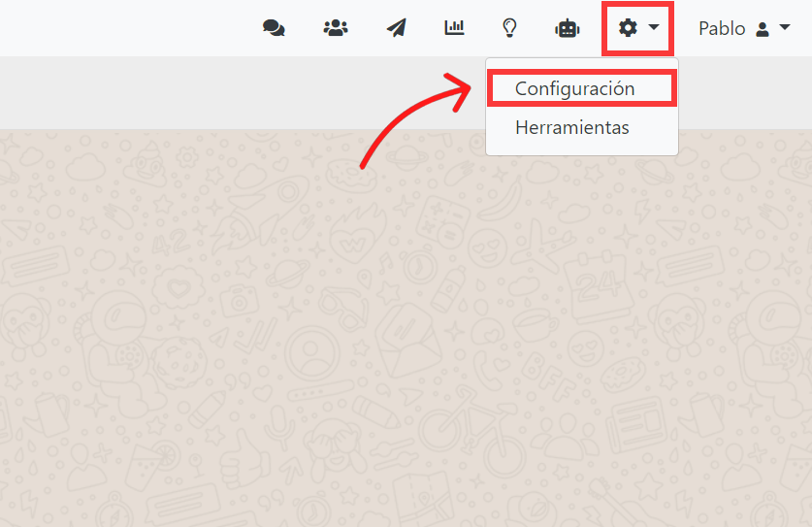Click the gear settings icon
Image resolution: width=812 pixels, height=527 pixels.
[x=628, y=28]
